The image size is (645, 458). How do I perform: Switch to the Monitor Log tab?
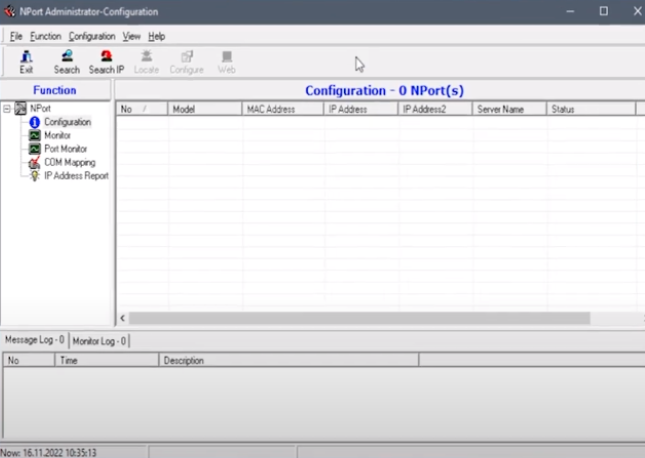pos(99,341)
